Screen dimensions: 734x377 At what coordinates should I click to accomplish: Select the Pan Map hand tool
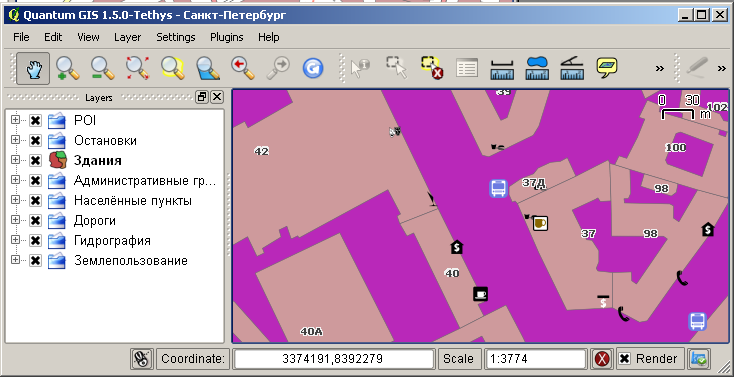[33, 68]
